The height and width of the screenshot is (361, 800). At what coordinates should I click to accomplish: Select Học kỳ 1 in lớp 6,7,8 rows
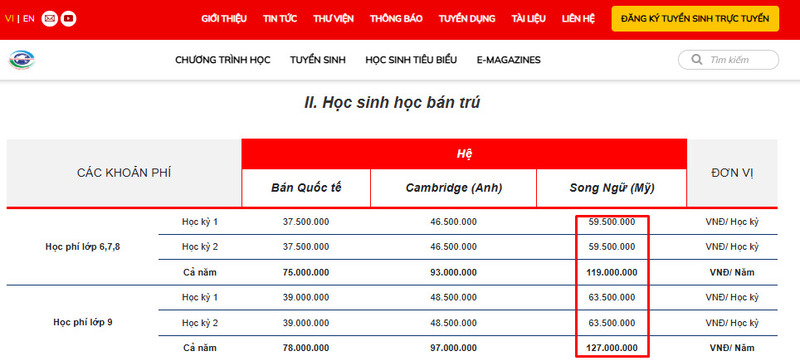[200, 222]
